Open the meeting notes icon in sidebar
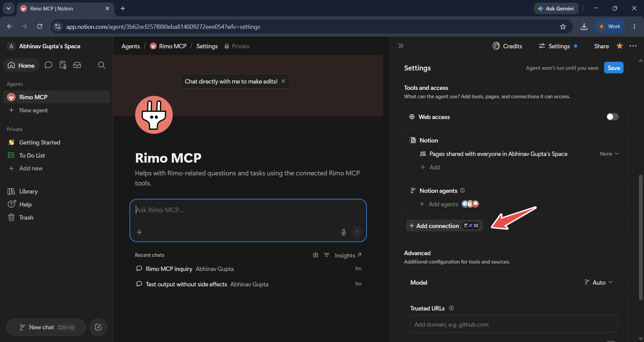 pos(63,65)
